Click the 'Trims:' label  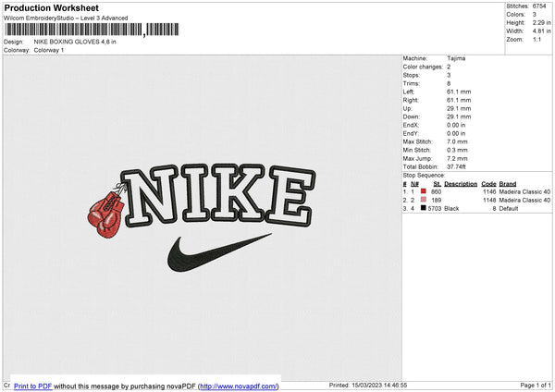tap(411, 83)
